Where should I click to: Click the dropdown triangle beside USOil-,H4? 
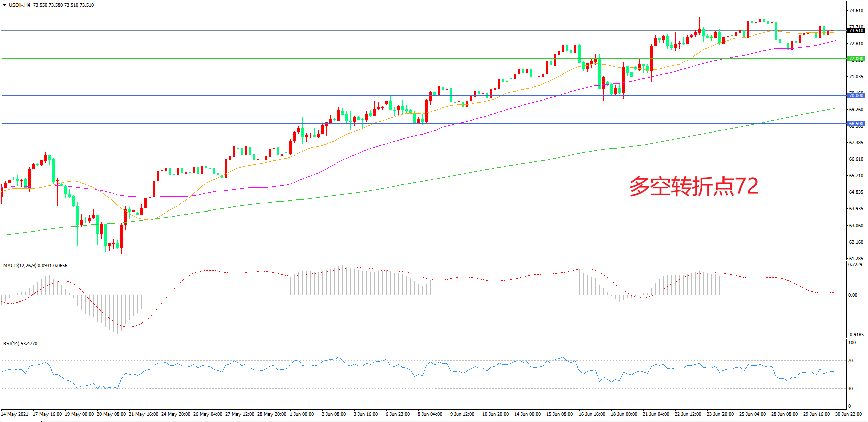[x=5, y=5]
